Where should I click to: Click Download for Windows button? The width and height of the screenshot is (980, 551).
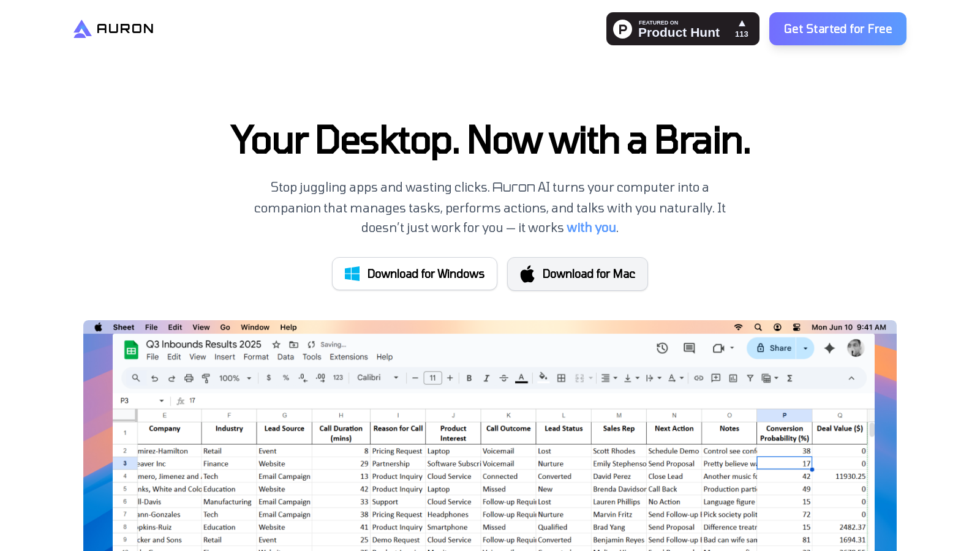point(415,274)
